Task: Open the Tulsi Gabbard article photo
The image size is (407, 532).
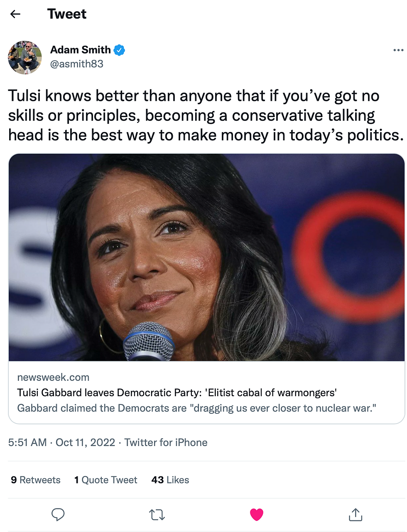Action: click(206, 257)
